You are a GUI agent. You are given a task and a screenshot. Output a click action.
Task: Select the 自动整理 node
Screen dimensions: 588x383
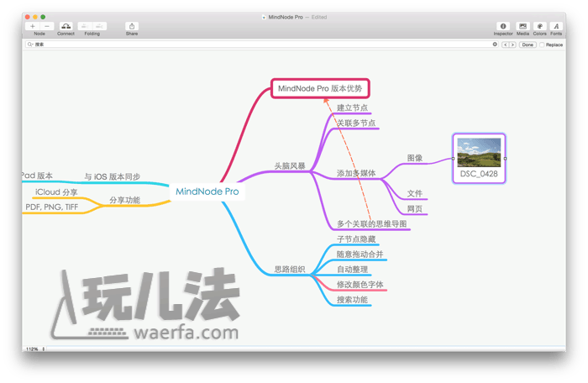(352, 270)
